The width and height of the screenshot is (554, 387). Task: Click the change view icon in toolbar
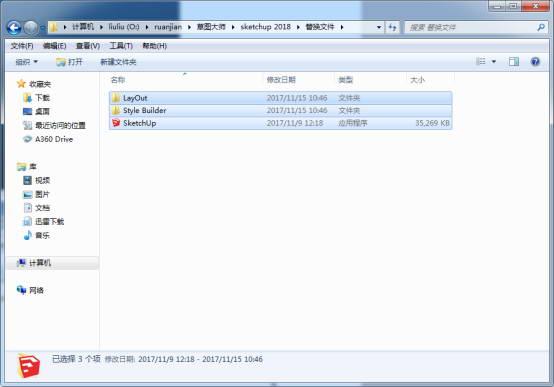click(481, 62)
